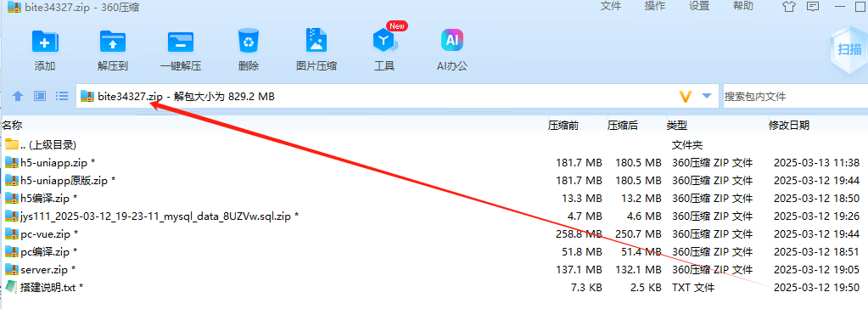Click the parent folder icon
The width and height of the screenshot is (868, 309).
[x=12, y=144]
